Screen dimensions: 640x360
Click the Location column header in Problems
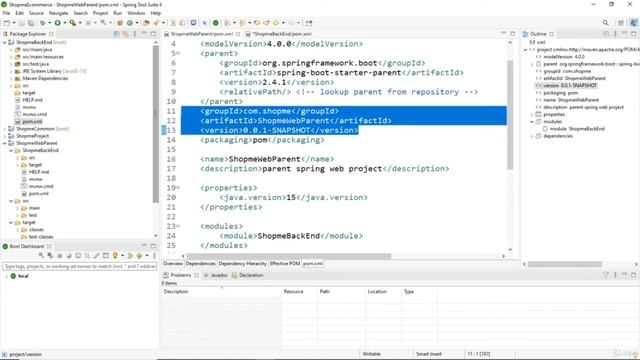(382, 291)
